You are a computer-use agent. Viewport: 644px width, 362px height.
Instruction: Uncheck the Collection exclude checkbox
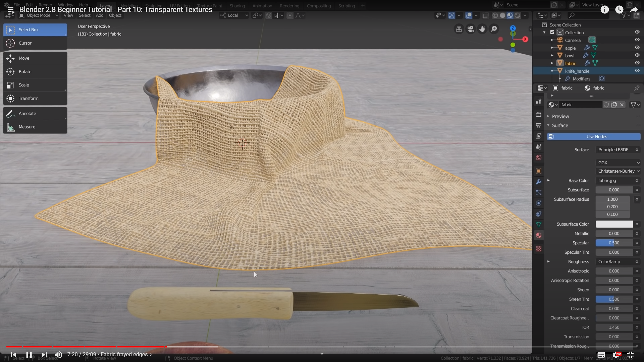pyautogui.click(x=552, y=33)
